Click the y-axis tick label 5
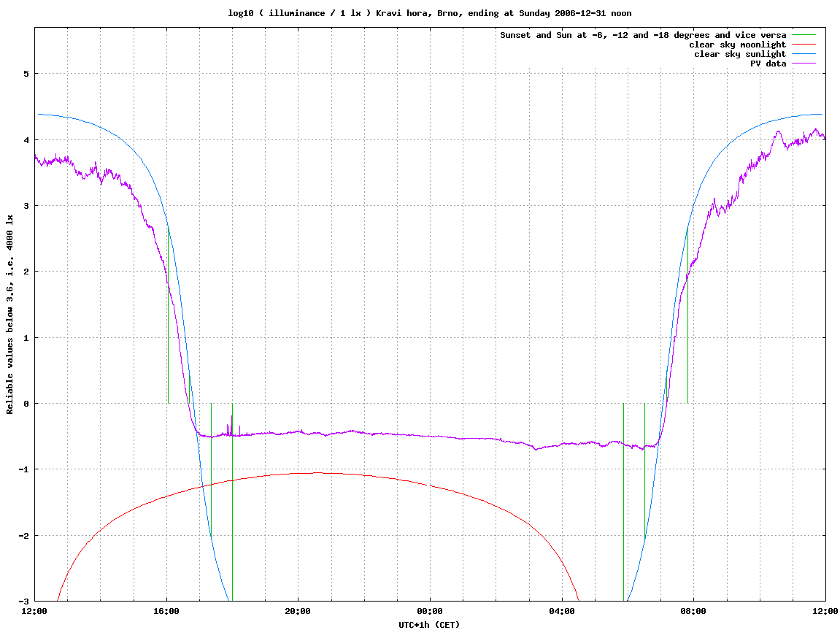Screen dimensions: 840x630 coord(26,74)
